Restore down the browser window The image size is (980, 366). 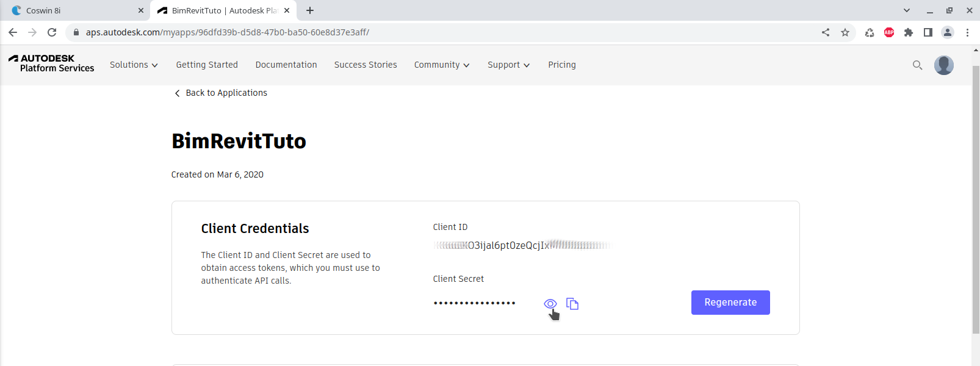[x=949, y=10]
